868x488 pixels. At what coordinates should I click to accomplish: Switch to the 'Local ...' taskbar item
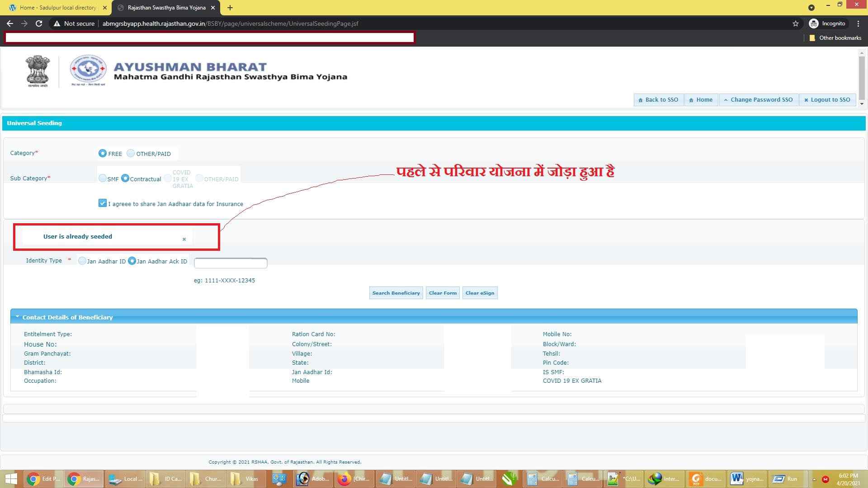(125, 479)
